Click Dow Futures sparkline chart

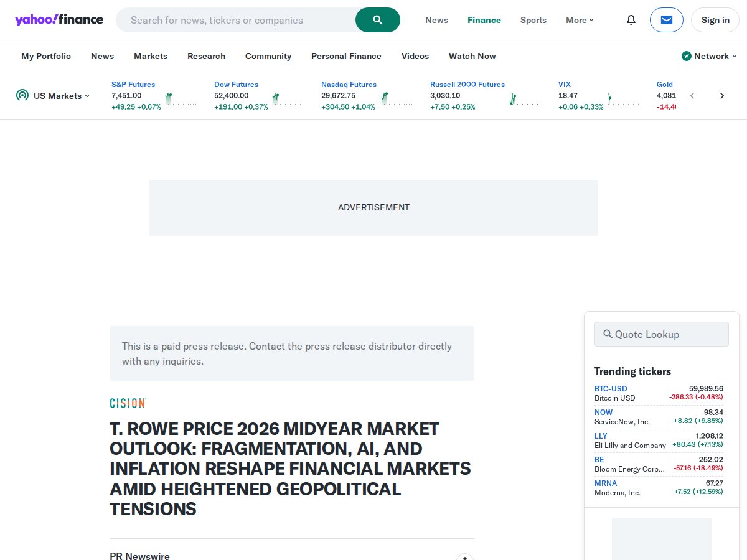288,99
